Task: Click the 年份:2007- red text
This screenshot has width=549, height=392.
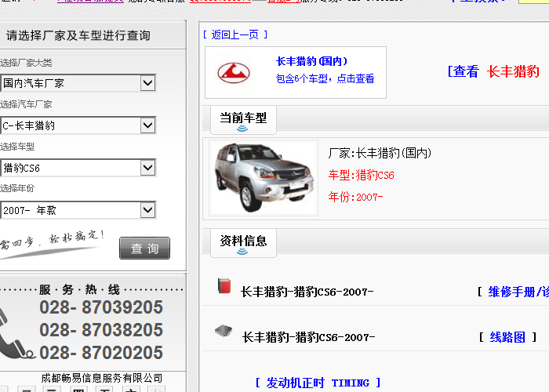Action: [x=355, y=197]
